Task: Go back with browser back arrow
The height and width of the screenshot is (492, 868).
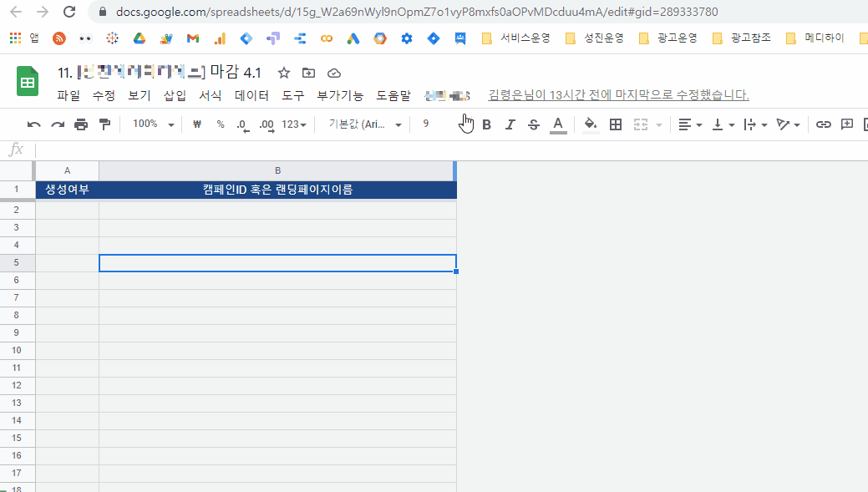Action: point(16,12)
